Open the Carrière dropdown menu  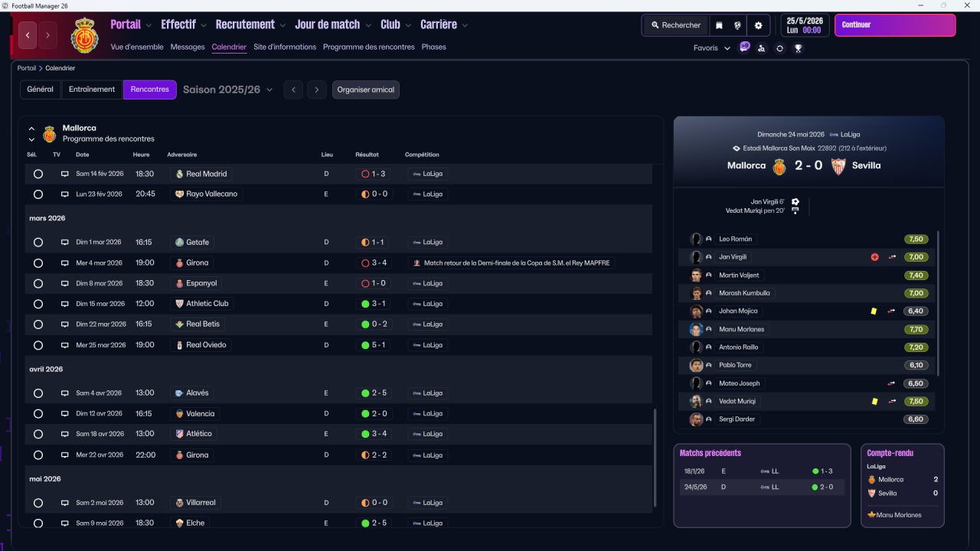[444, 24]
